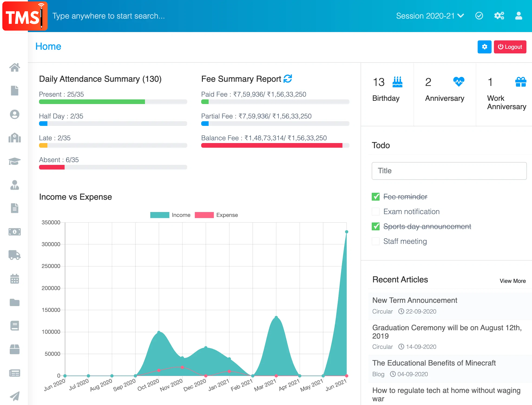Toggle the Income legend color swatch
Viewport: 532px width, 405px height.
click(159, 215)
